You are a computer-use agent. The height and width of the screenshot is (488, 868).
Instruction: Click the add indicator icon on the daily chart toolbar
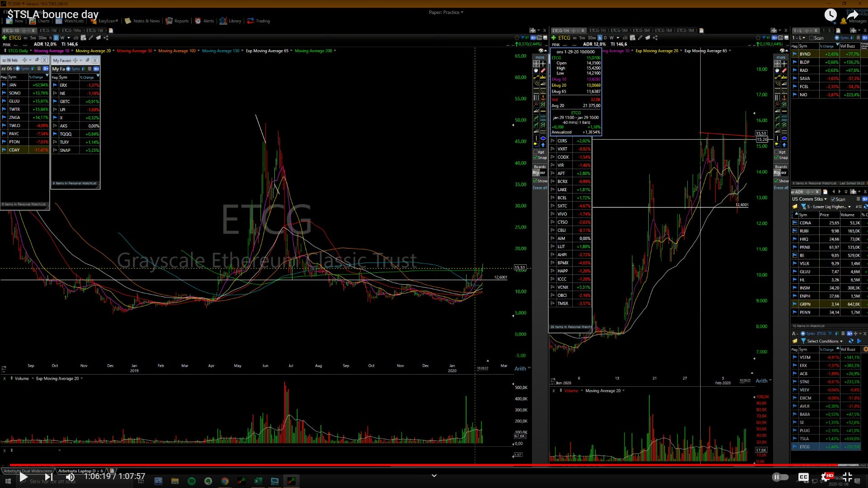click(x=83, y=38)
